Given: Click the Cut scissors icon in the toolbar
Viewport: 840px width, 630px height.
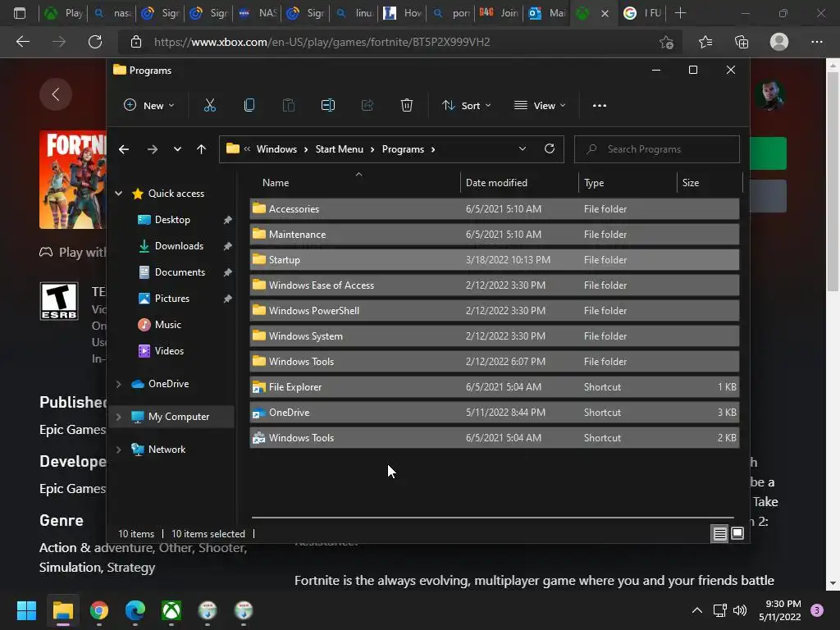Looking at the screenshot, I should click(209, 106).
